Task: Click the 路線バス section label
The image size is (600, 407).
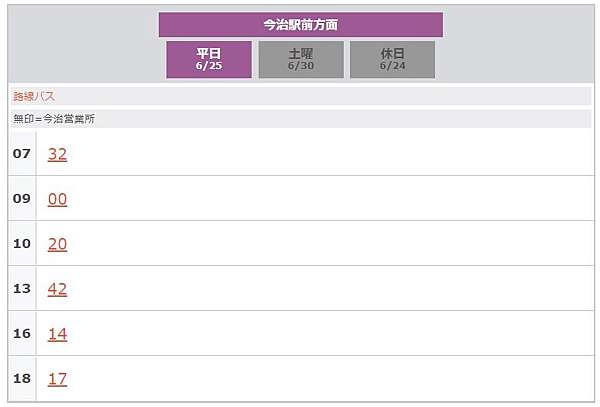Action: [34, 96]
